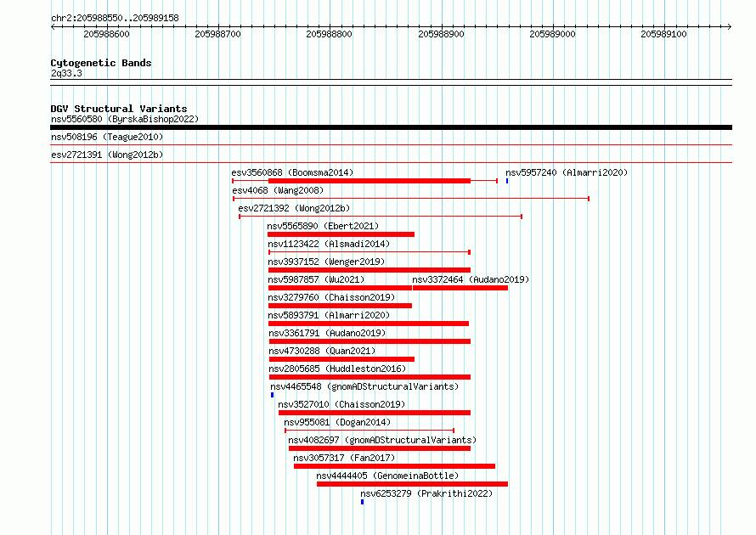Select the red bar under nsv3279760
The height and width of the screenshot is (535, 756).
click(340, 306)
